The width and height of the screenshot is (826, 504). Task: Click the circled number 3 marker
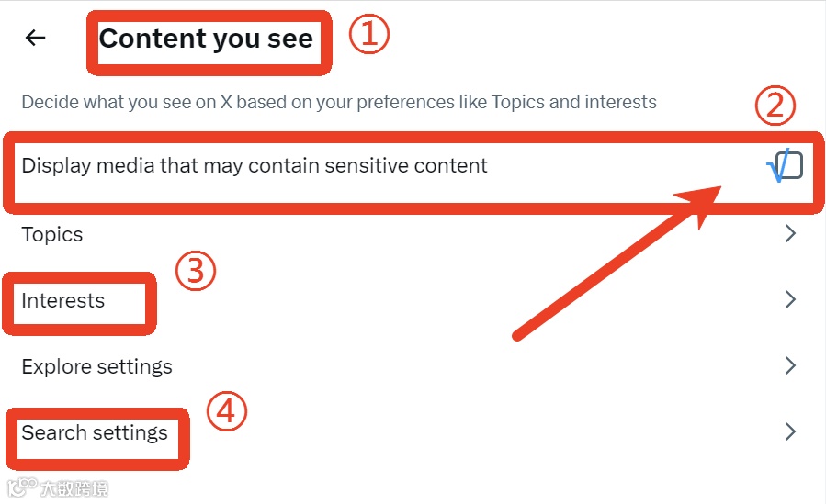pyautogui.click(x=195, y=272)
